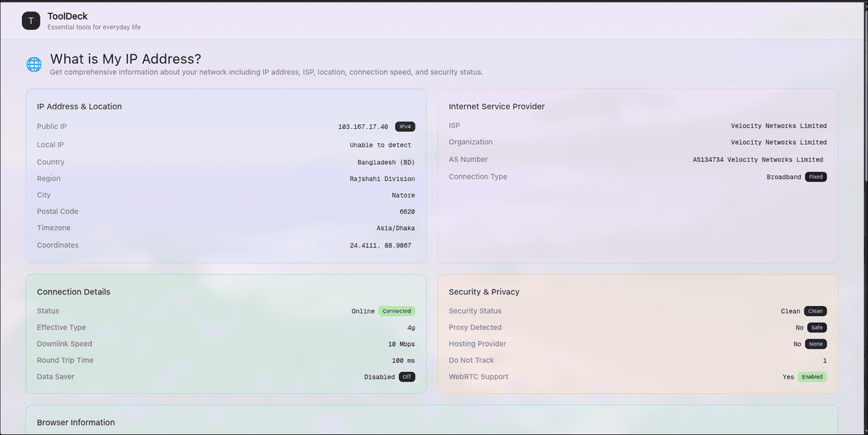Click the globe icon beside the page heading

tap(33, 64)
